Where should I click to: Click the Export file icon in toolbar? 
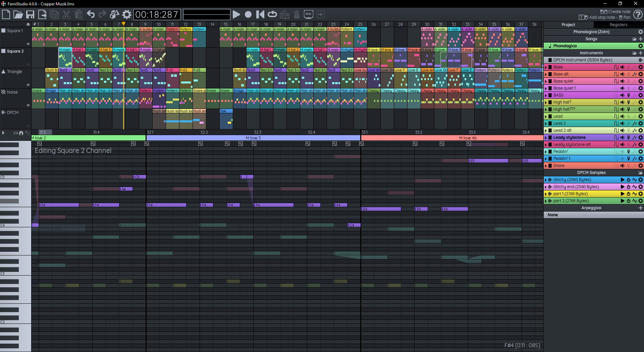pos(42,14)
